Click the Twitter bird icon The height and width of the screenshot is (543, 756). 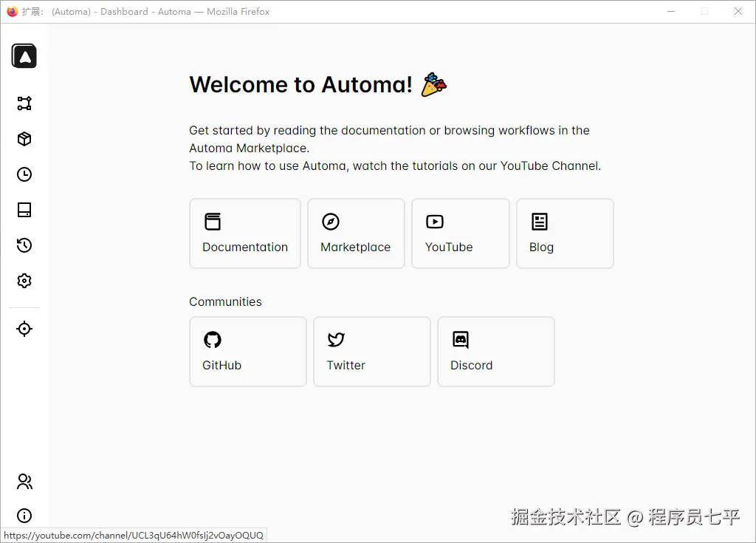tap(336, 340)
